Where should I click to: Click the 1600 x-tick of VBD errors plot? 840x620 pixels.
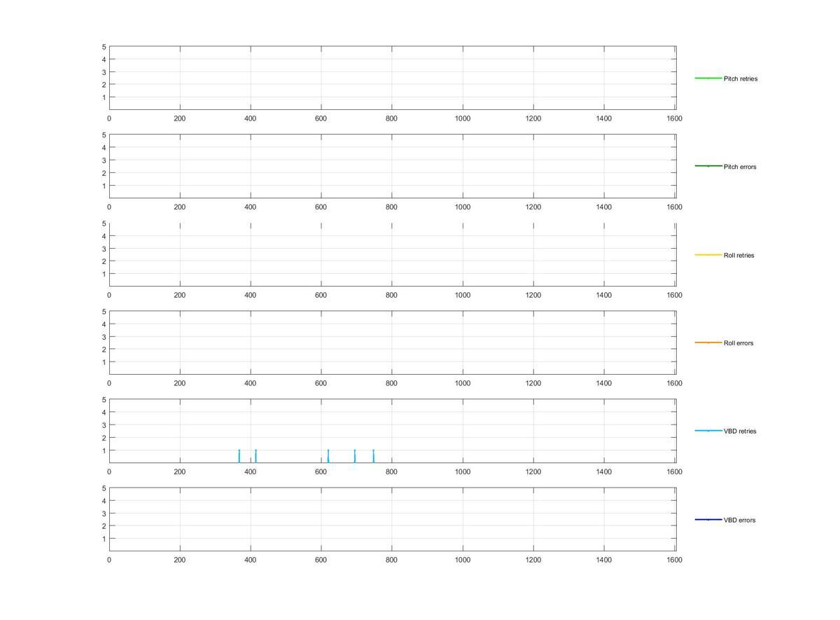pyautogui.click(x=674, y=560)
